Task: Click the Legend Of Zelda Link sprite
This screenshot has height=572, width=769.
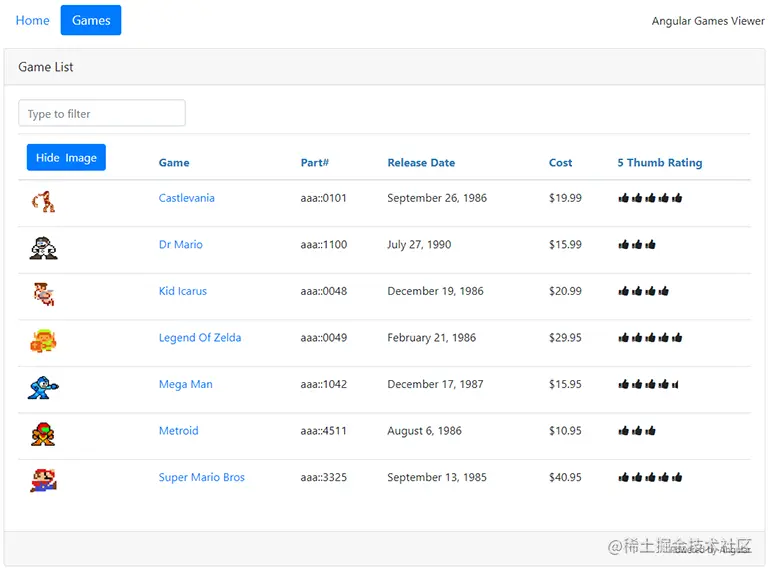Action: pyautogui.click(x=44, y=341)
